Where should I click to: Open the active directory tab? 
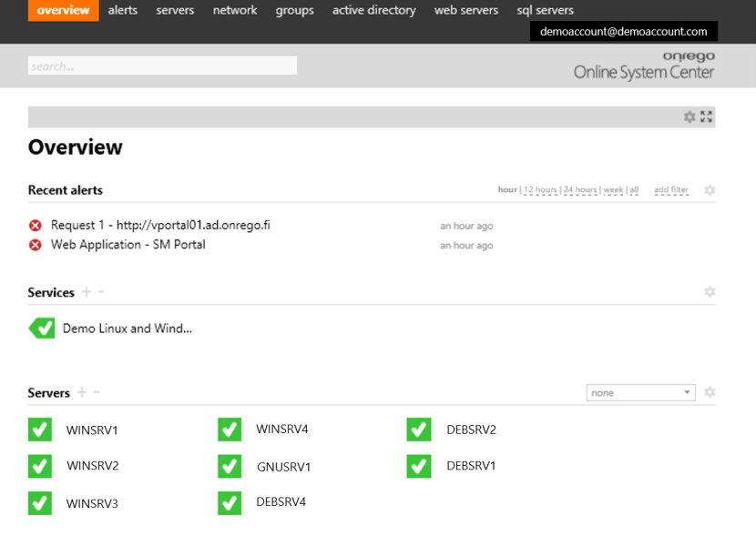(x=373, y=10)
